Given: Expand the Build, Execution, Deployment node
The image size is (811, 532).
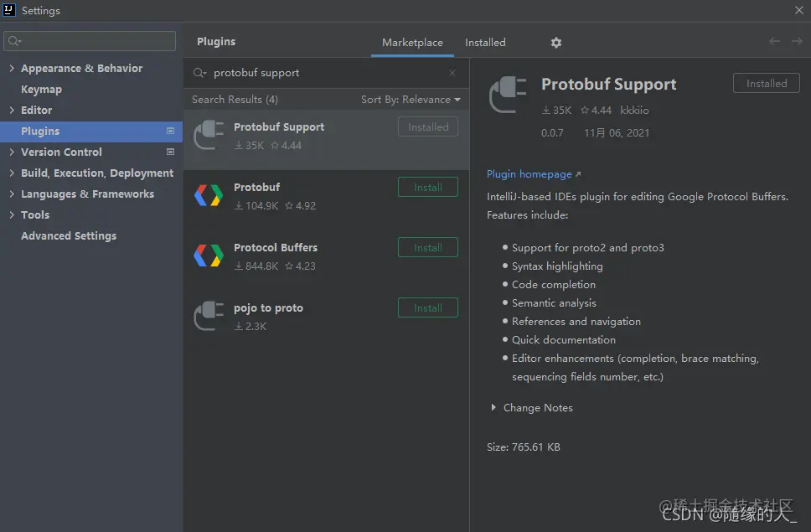Looking at the screenshot, I should pyautogui.click(x=12, y=173).
